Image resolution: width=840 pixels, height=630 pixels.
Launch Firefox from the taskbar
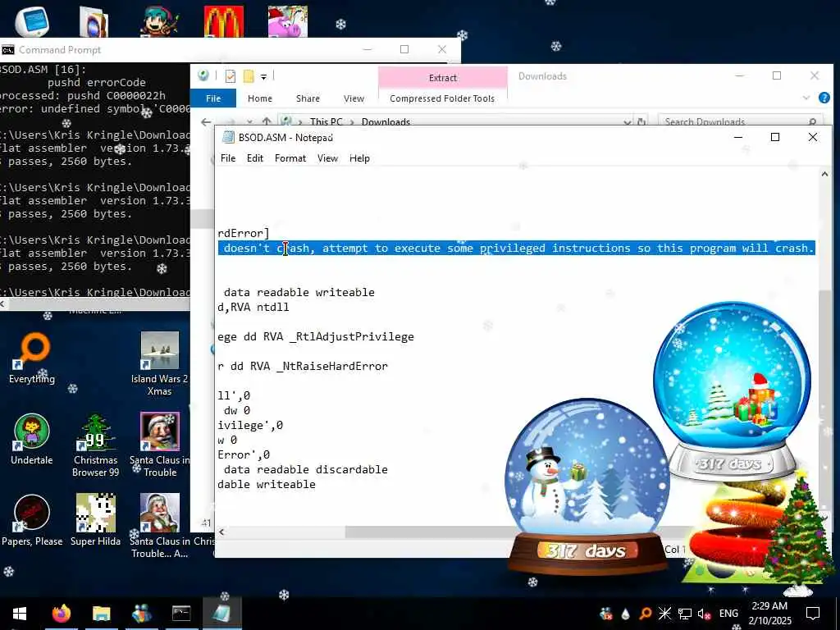pyautogui.click(x=61, y=614)
